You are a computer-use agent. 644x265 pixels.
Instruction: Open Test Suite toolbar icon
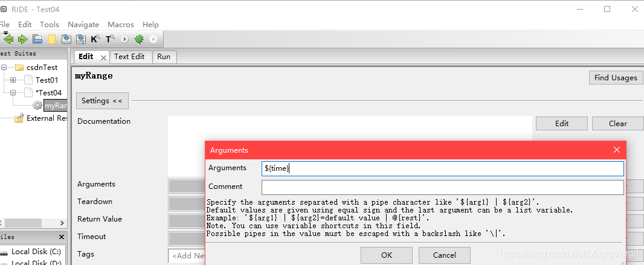coord(37,39)
